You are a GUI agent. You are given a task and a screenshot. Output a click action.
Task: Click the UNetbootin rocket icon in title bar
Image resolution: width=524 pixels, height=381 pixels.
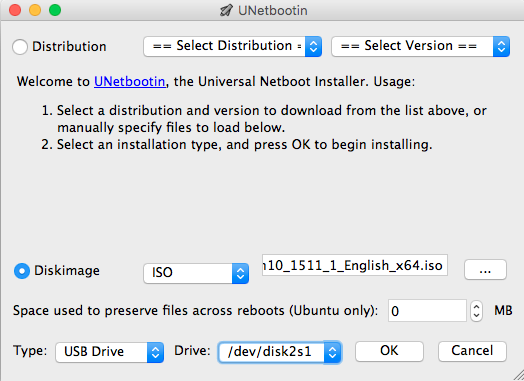(x=226, y=10)
